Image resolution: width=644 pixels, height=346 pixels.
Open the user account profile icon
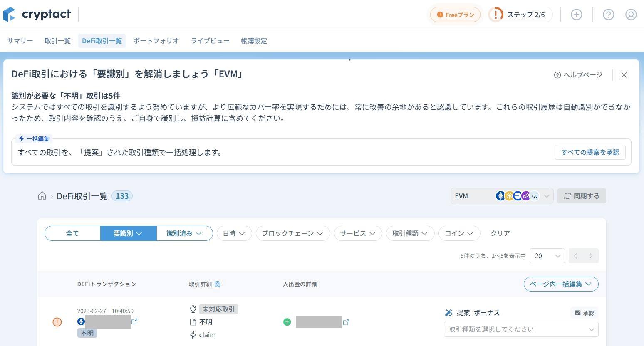[631, 15]
